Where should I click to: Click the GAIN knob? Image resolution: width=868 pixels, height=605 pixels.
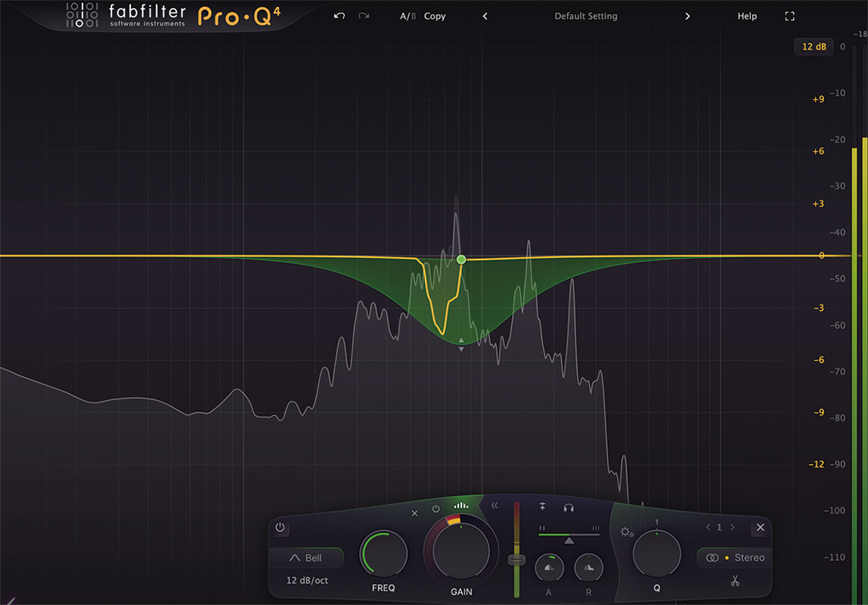click(461, 551)
